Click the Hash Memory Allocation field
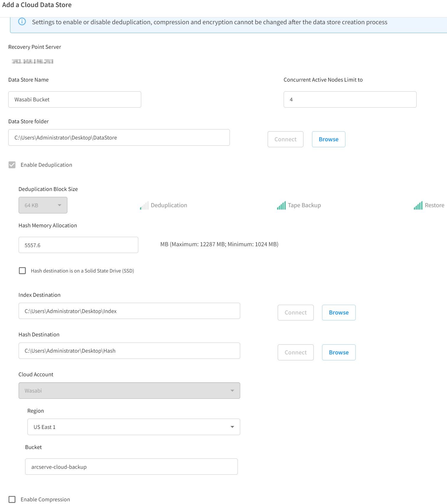This screenshot has width=447, height=504. click(78, 245)
